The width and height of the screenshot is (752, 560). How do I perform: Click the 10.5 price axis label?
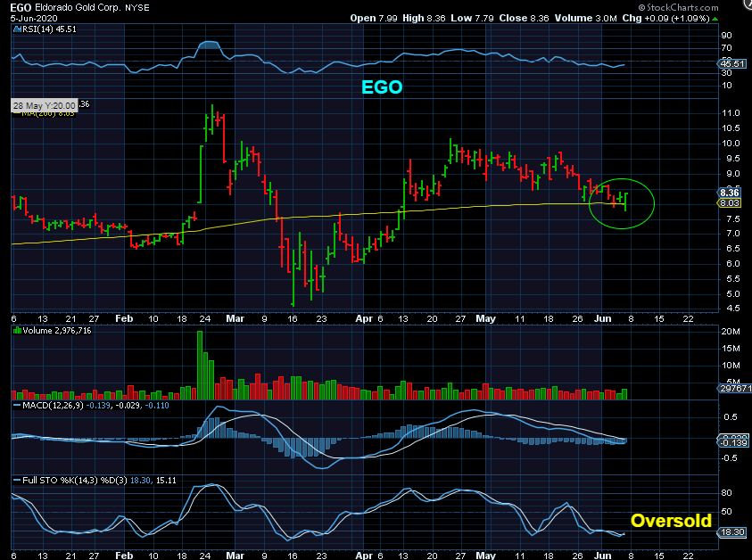pos(731,128)
